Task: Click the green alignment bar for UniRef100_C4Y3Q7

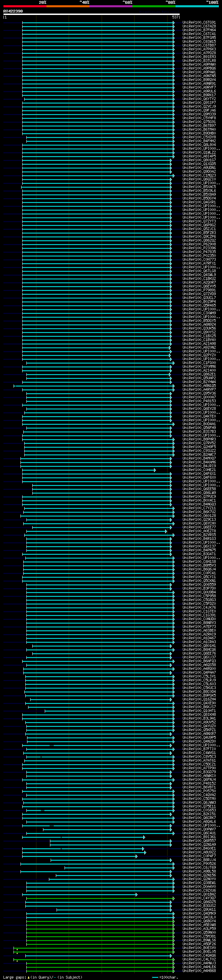Action: (100, 898)
